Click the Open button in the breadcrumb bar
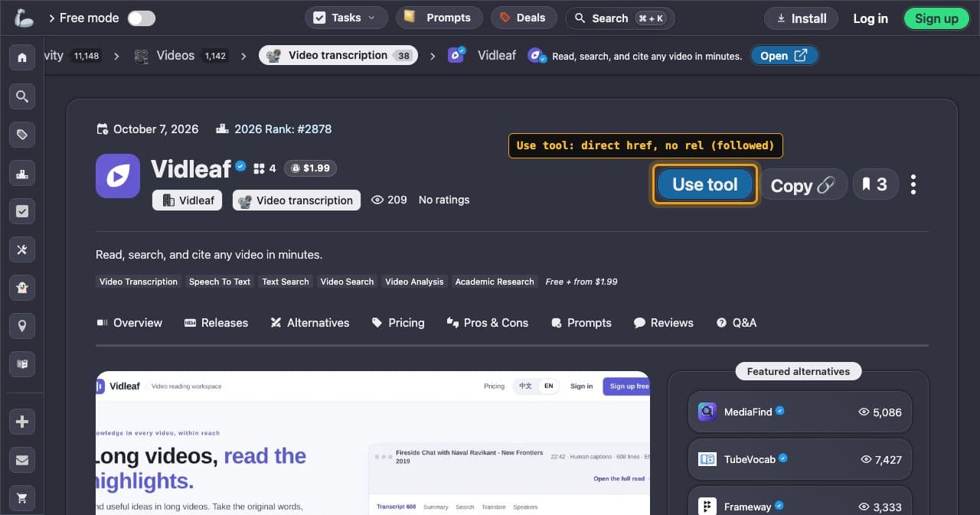 (784, 55)
